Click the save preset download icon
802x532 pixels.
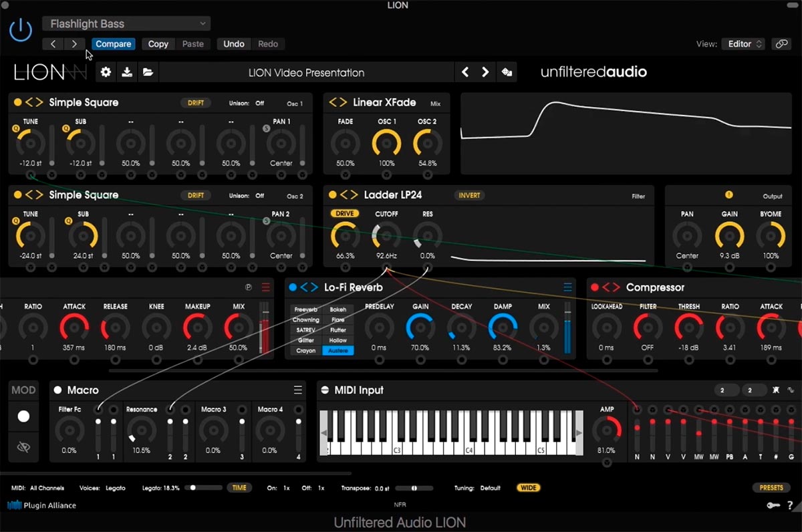pyautogui.click(x=127, y=72)
